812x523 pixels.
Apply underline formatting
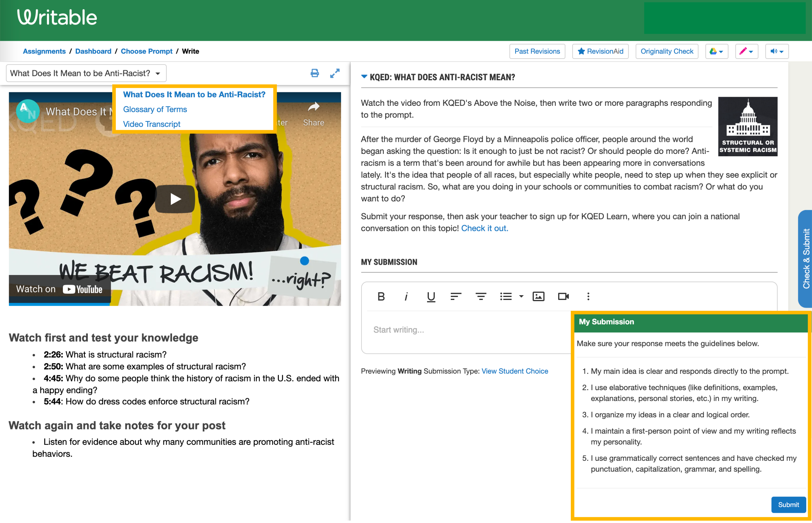coord(431,297)
